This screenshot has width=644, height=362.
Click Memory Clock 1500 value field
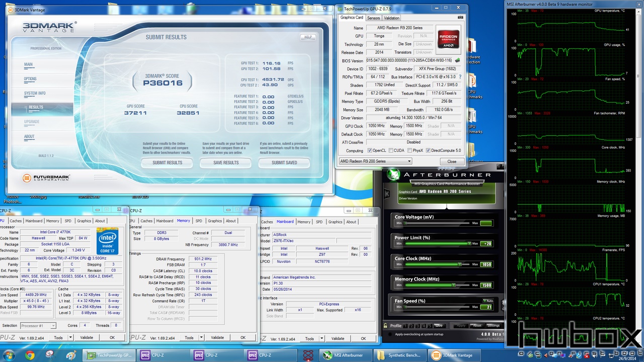[x=486, y=285]
